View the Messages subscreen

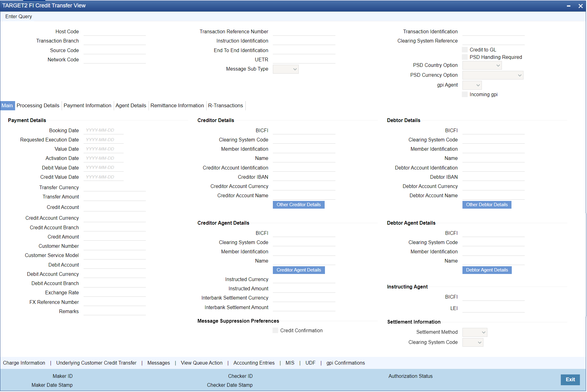tap(158, 363)
